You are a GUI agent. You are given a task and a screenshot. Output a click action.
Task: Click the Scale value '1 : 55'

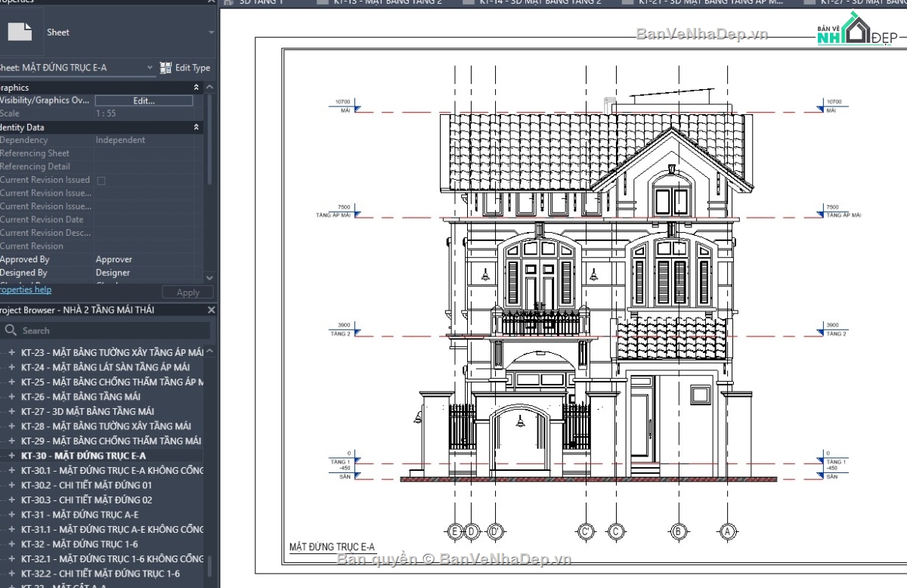pyautogui.click(x=106, y=114)
